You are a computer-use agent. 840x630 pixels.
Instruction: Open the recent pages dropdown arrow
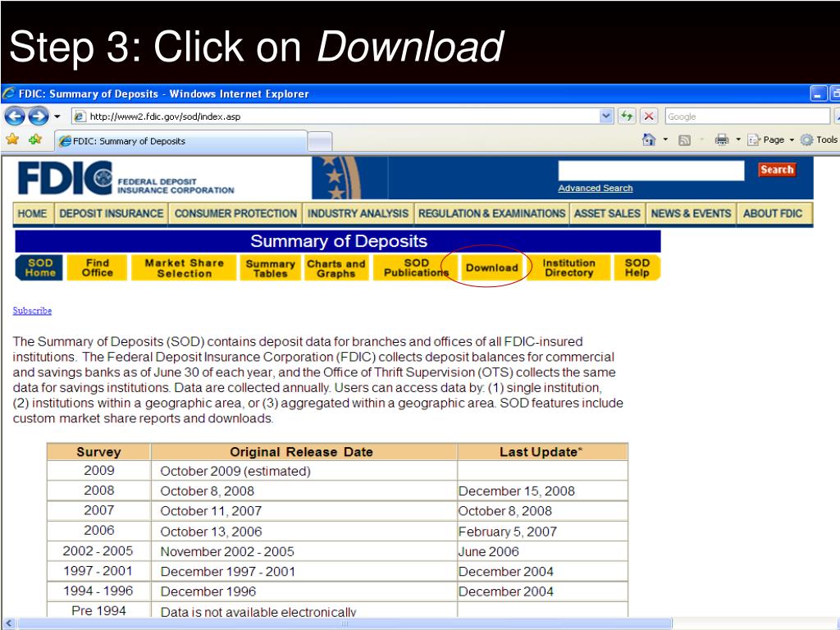[x=57, y=116]
